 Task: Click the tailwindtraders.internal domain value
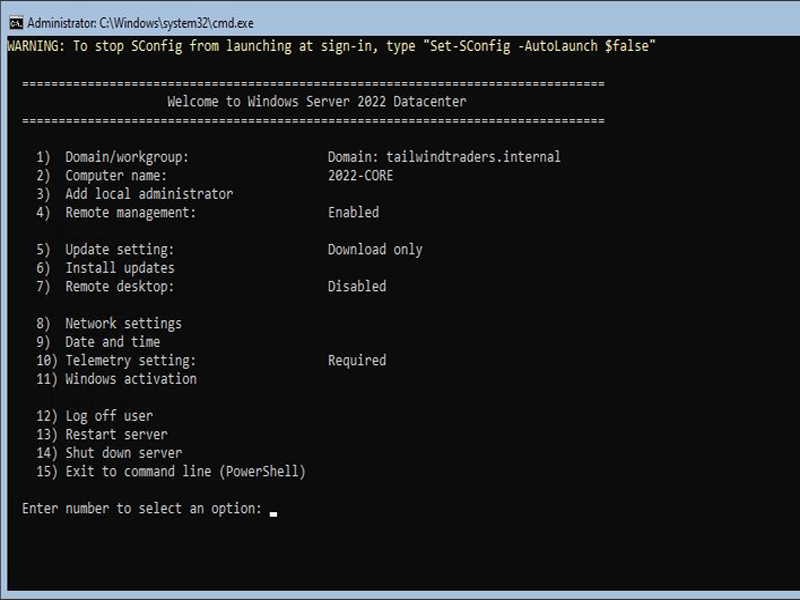click(473, 157)
